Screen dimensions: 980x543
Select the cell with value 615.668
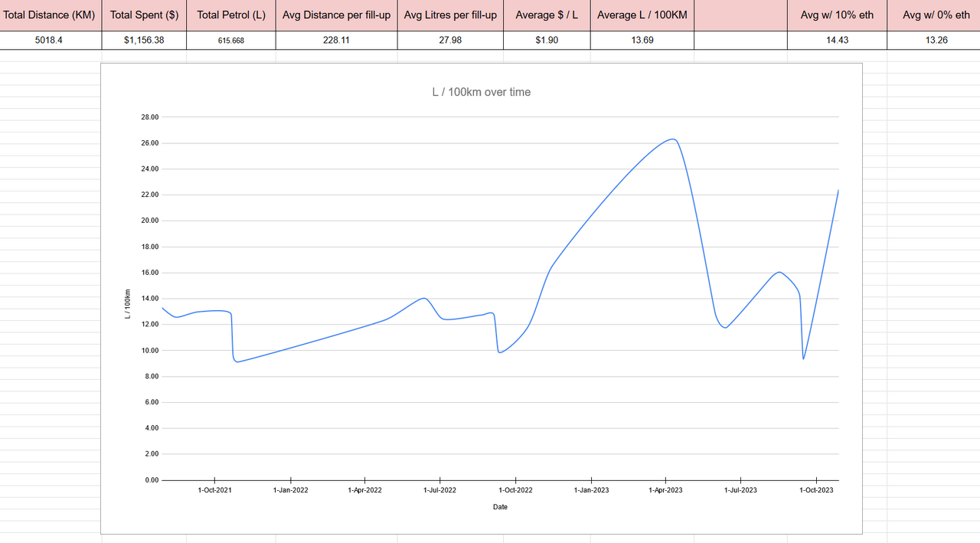pyautogui.click(x=231, y=41)
